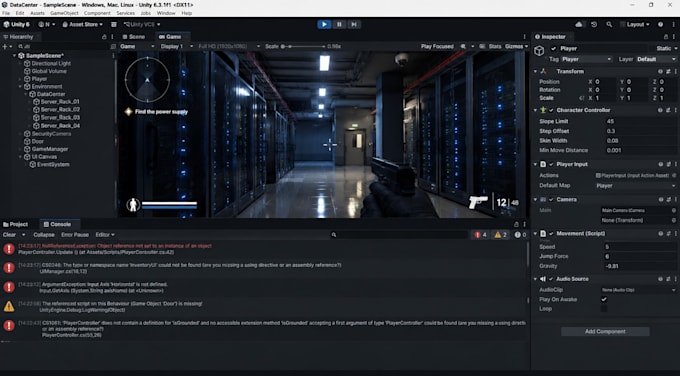The image size is (680, 376).
Task: Toggle the Character Controller enabled checkbox
Action: pos(551,110)
